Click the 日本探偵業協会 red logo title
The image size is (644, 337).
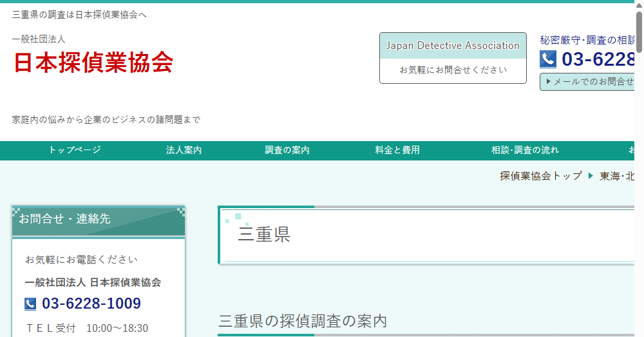[93, 62]
